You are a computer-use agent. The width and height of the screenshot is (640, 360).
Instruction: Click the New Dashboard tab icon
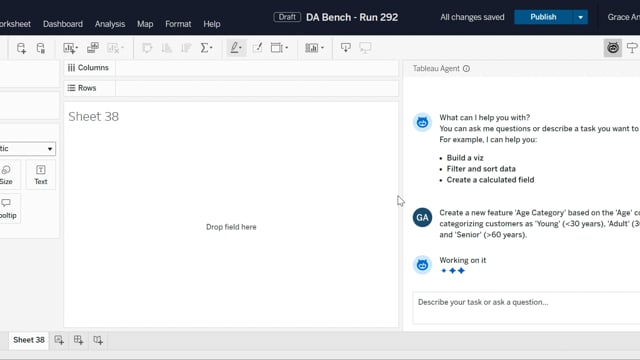[78, 340]
